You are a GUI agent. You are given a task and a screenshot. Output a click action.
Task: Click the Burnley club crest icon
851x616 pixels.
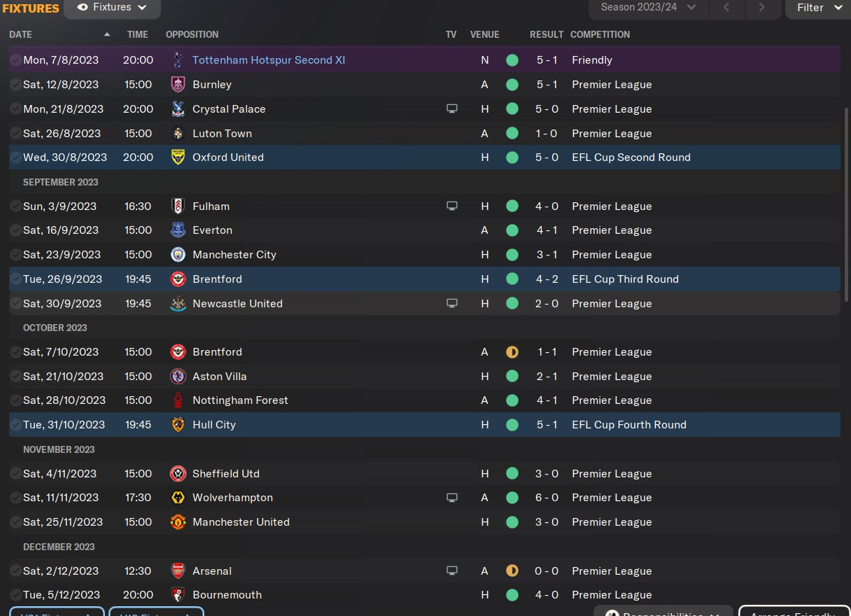(178, 85)
